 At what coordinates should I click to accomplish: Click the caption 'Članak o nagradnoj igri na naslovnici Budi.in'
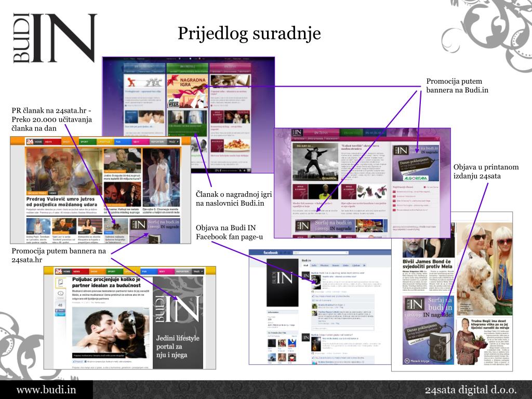pyautogui.click(x=234, y=198)
